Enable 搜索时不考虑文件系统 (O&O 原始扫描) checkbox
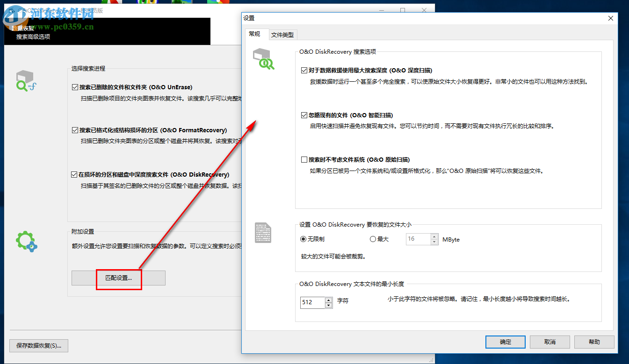629x364 pixels. click(x=304, y=159)
